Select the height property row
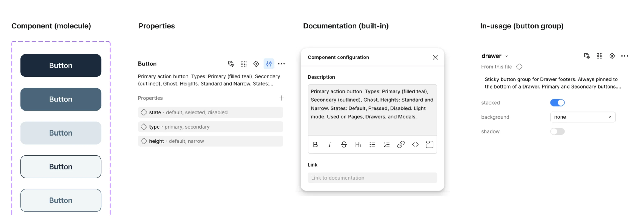The height and width of the screenshot is (216, 644). (x=211, y=141)
